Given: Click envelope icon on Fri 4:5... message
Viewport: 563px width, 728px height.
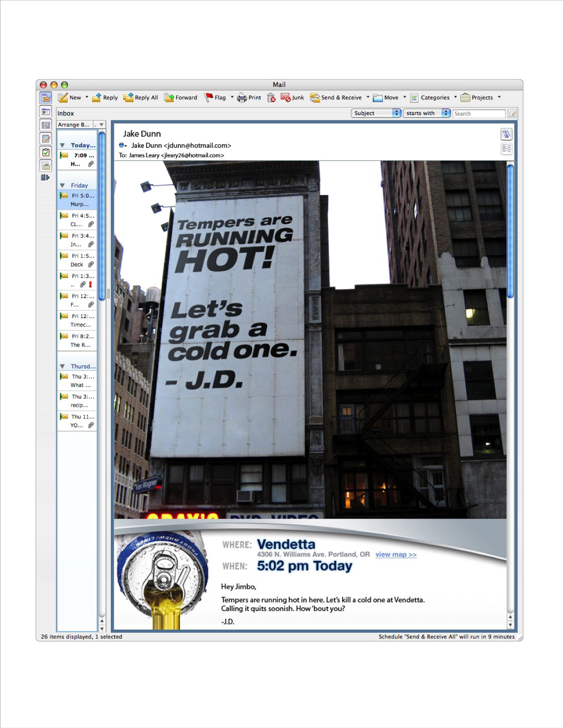Looking at the screenshot, I should [x=64, y=215].
